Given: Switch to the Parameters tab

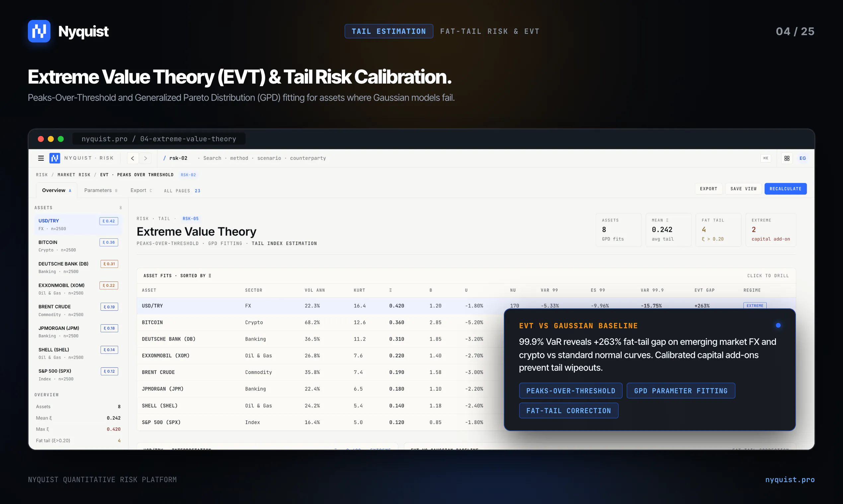Looking at the screenshot, I should pos(101,190).
